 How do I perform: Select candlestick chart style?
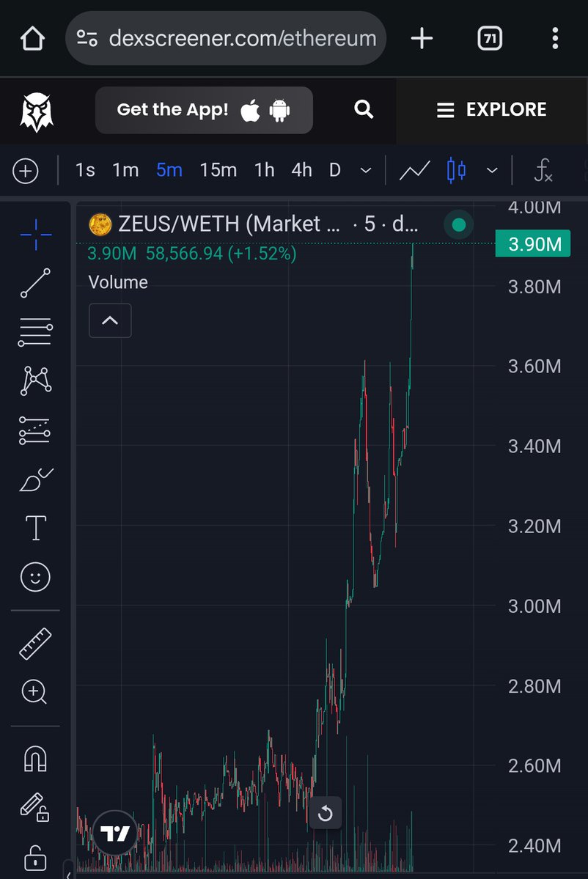pos(456,170)
